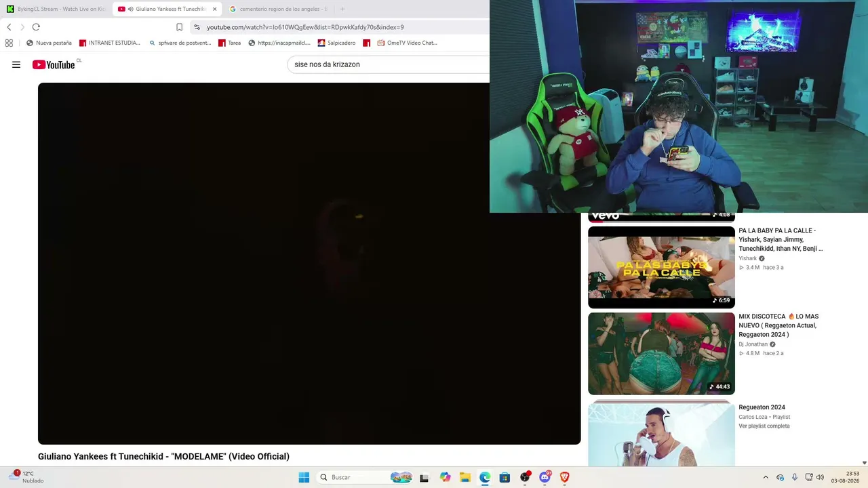Viewport: 868px width, 488px height.
Task: Open Copilot from the taskbar
Action: click(x=445, y=477)
